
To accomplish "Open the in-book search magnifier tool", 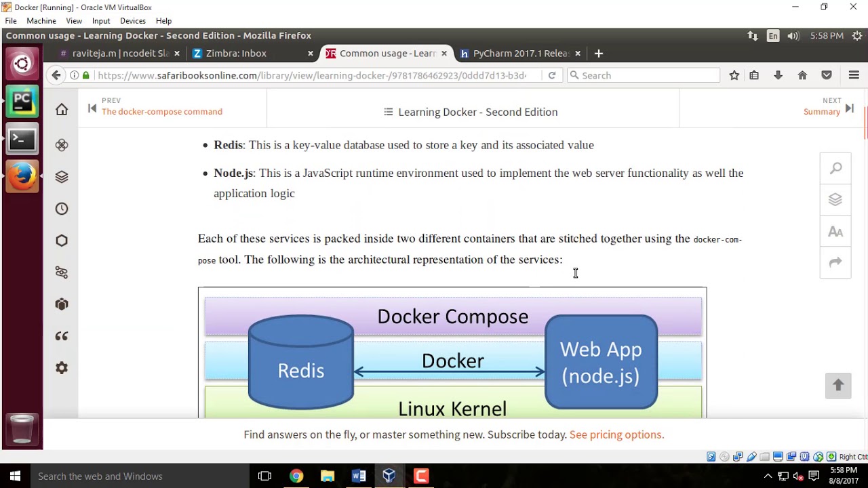I will point(835,169).
